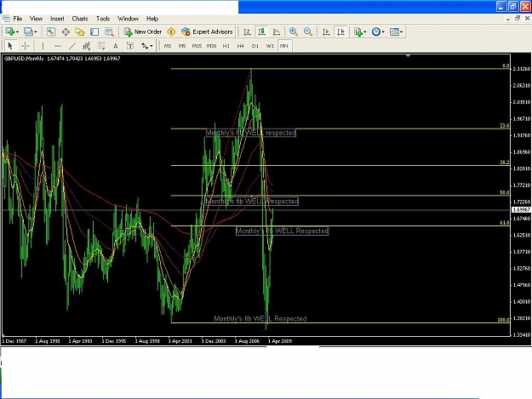This screenshot has height=399, width=532.
Task: Switch chart to W1 timeframe
Action: (270, 46)
